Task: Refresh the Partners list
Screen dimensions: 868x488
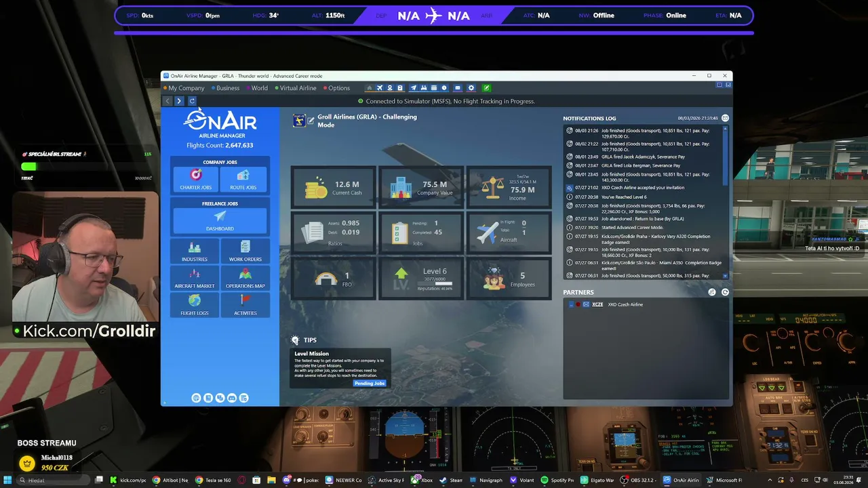Action: pyautogui.click(x=725, y=292)
